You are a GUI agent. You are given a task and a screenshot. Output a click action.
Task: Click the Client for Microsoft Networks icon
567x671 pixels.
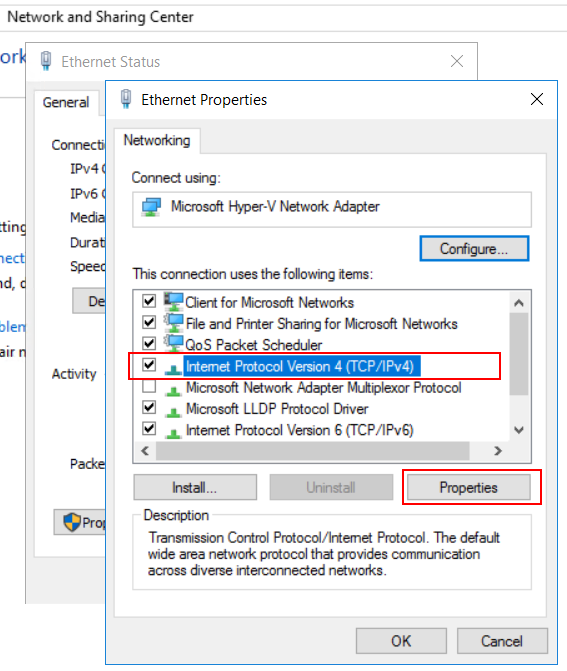[x=173, y=301]
